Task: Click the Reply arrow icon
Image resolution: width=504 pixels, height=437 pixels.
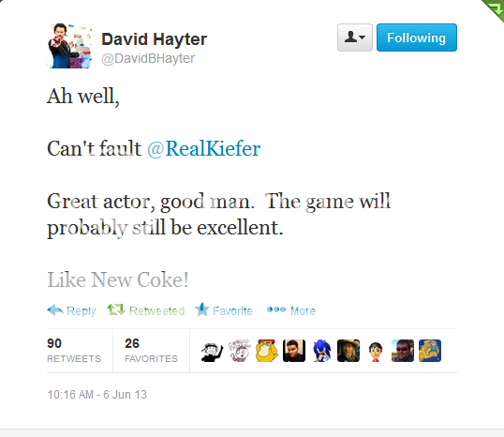Action: [54, 310]
